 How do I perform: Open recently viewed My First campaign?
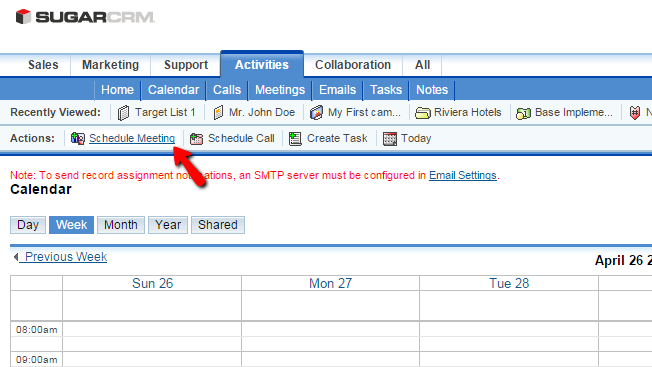tap(364, 112)
